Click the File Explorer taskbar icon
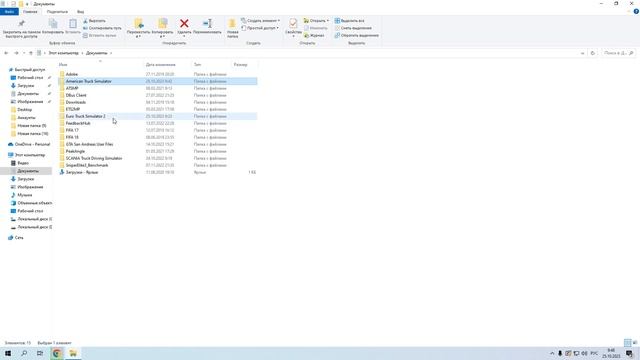Image resolution: width=640 pixels, height=360 pixels. point(73,353)
